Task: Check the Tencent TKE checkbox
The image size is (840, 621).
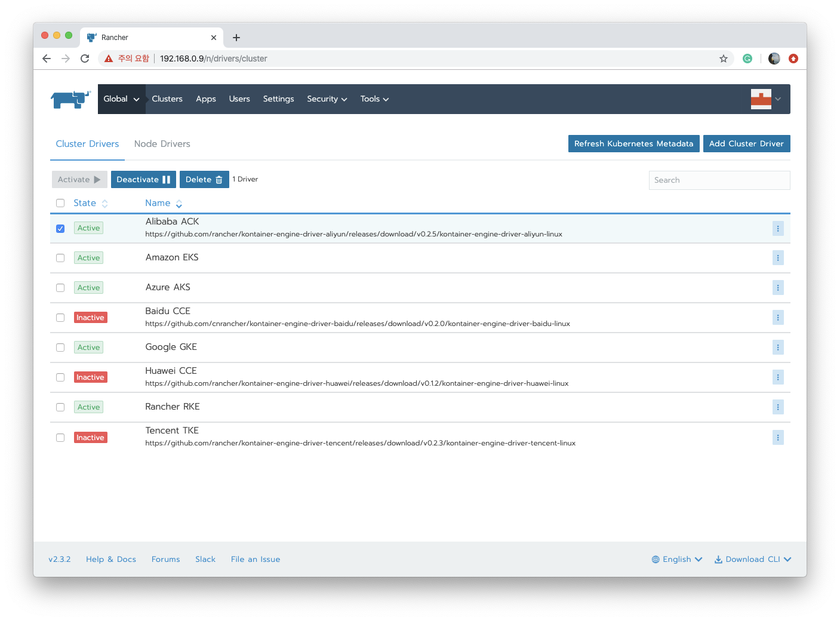Action: point(60,438)
